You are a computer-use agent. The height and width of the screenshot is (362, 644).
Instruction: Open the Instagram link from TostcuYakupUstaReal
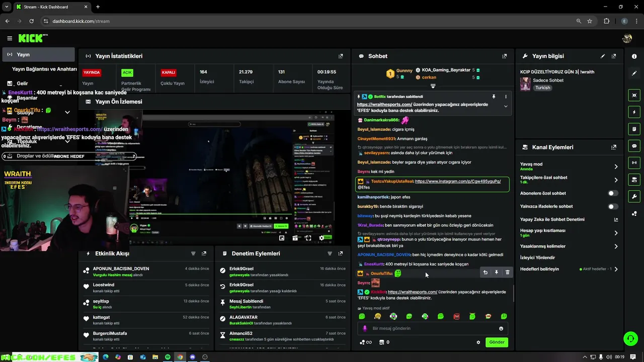pos(458,182)
